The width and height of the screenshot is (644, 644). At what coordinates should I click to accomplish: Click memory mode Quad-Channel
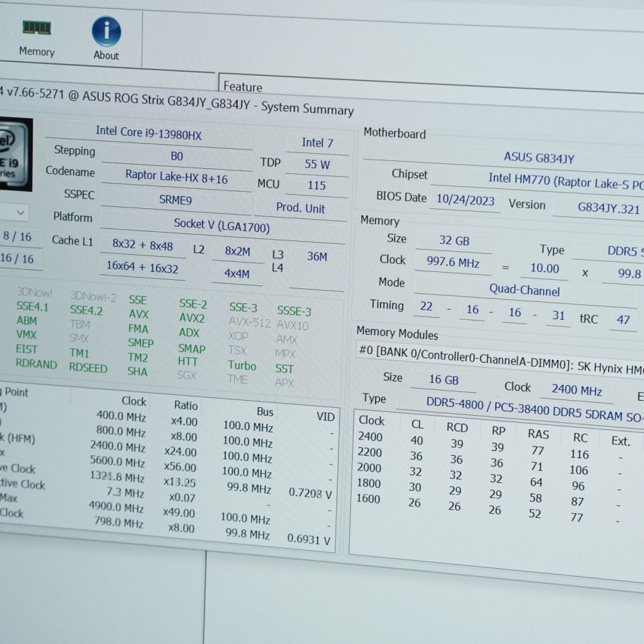525,291
